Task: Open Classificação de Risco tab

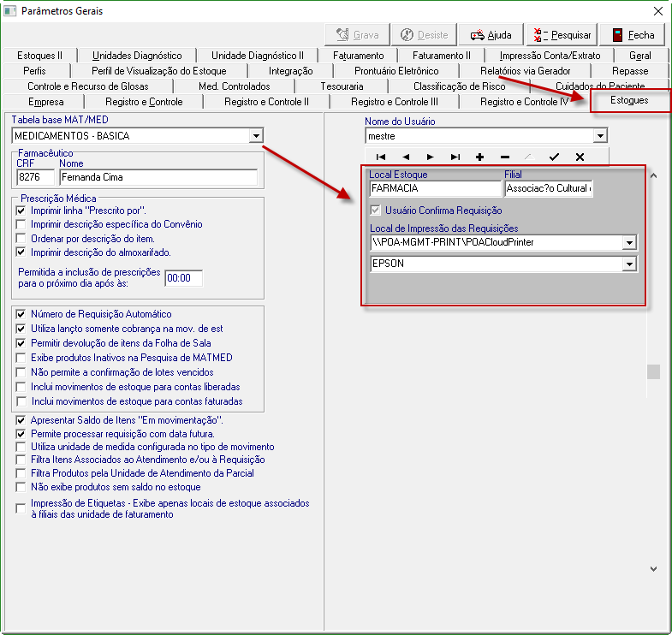Action: (460, 86)
